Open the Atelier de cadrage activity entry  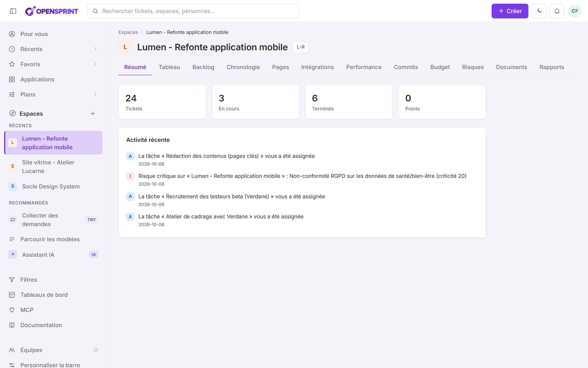pos(302,220)
